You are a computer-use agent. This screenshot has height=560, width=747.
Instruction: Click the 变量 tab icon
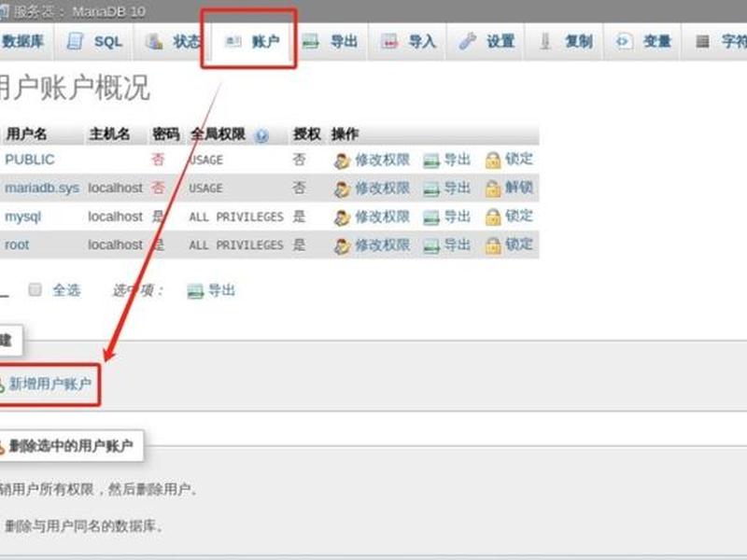pos(623,42)
